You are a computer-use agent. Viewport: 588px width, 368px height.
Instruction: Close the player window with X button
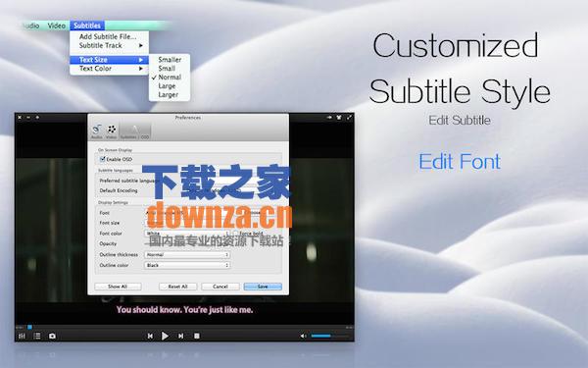point(20,118)
